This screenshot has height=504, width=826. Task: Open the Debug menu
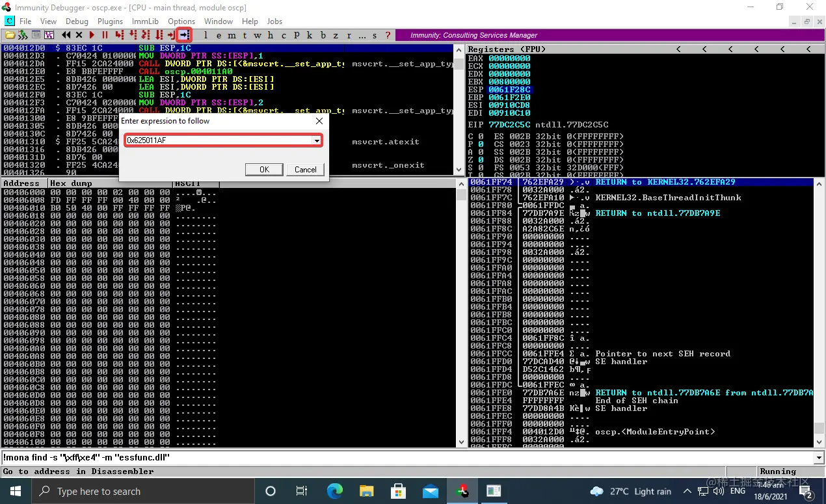tap(77, 21)
